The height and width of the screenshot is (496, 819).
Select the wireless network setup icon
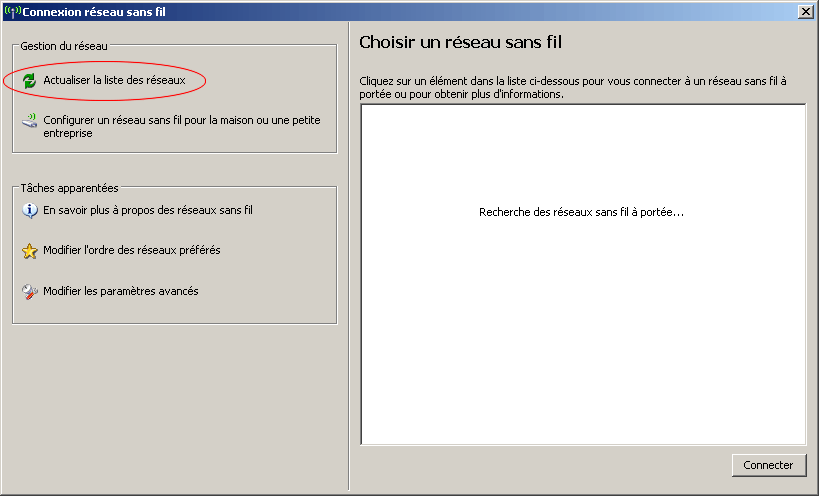(30, 121)
